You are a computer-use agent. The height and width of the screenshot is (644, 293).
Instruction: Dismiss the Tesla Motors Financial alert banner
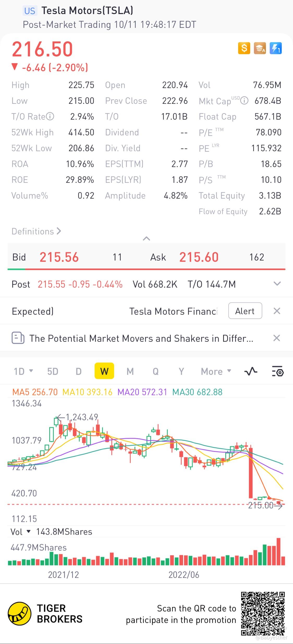click(x=277, y=311)
